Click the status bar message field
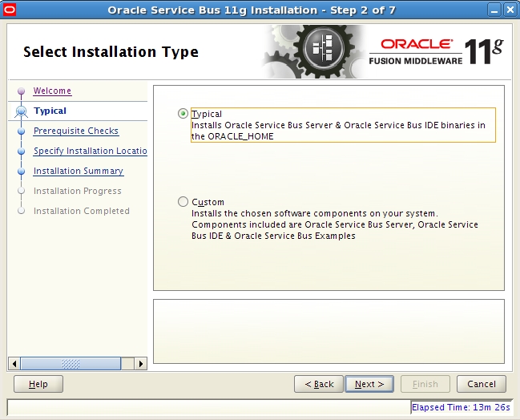 208,407
